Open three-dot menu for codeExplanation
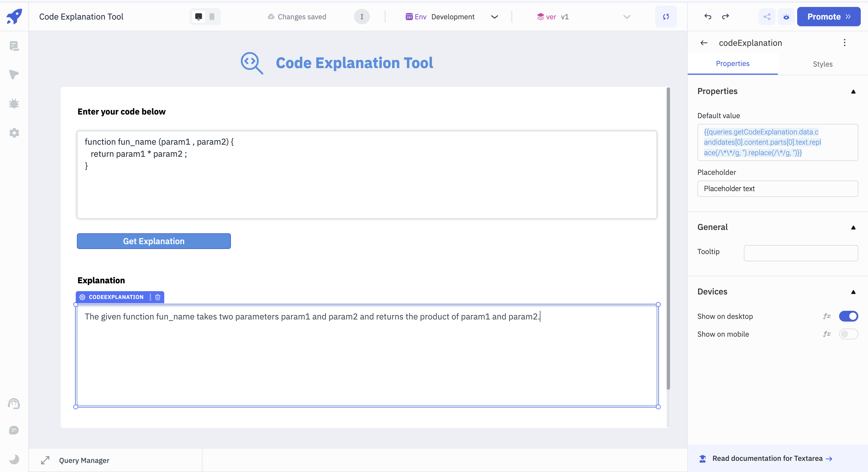 coord(844,43)
